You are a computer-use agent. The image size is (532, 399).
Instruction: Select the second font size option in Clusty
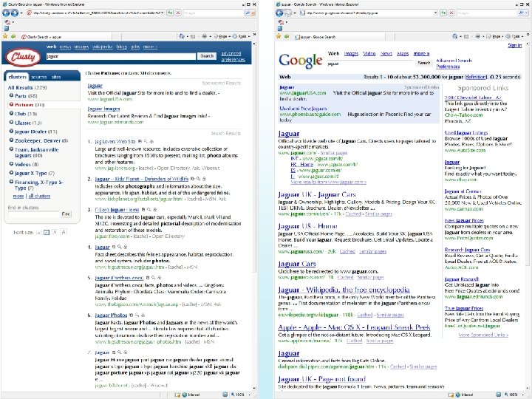point(47,233)
